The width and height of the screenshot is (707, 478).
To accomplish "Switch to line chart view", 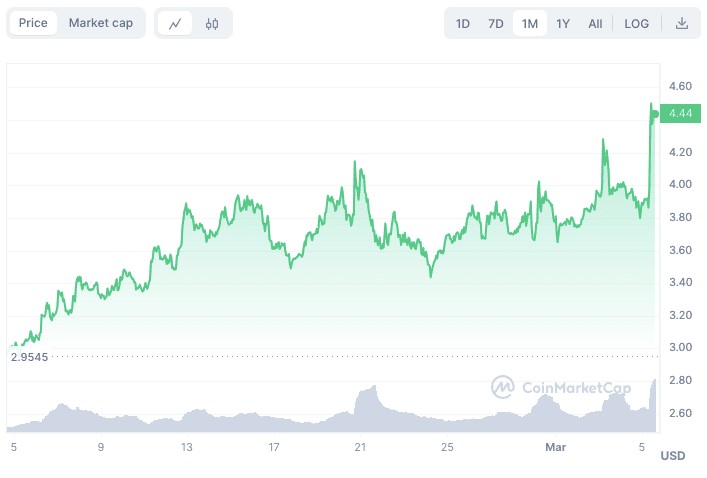I will point(176,23).
